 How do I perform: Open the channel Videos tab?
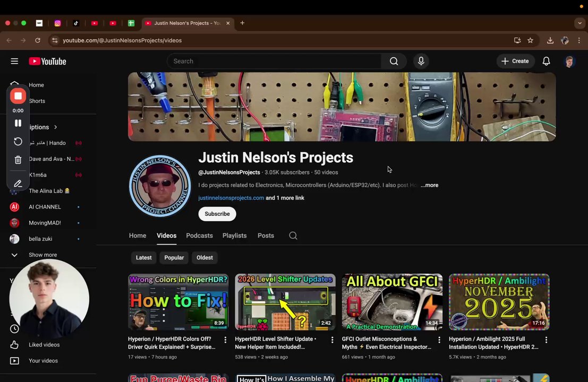coord(166,236)
